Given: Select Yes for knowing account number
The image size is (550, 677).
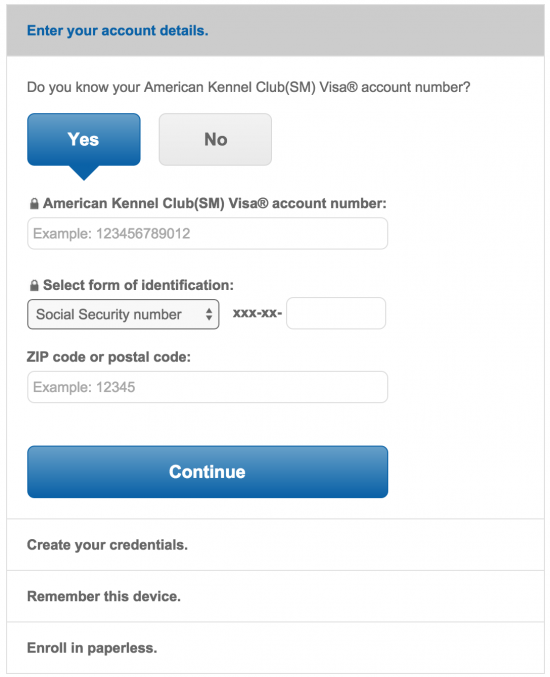Looking at the screenshot, I should (84, 139).
